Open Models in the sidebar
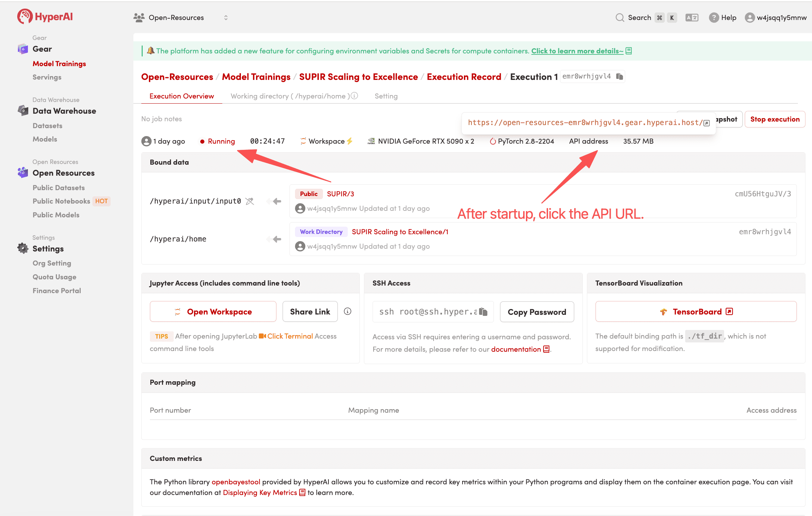812x516 pixels. pos(45,139)
